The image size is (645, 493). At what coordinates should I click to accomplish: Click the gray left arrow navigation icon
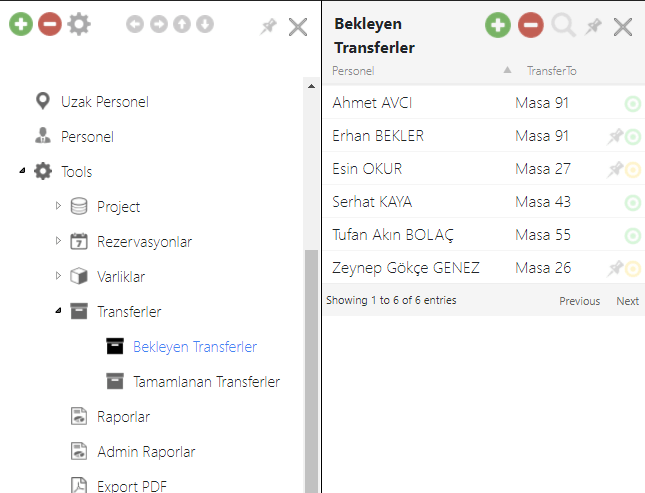click(135, 25)
